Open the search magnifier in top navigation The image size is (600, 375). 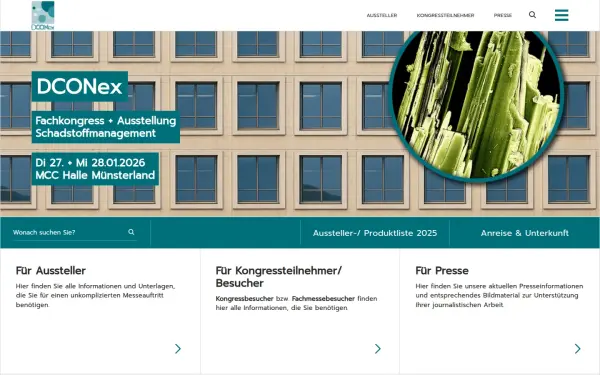tap(532, 15)
